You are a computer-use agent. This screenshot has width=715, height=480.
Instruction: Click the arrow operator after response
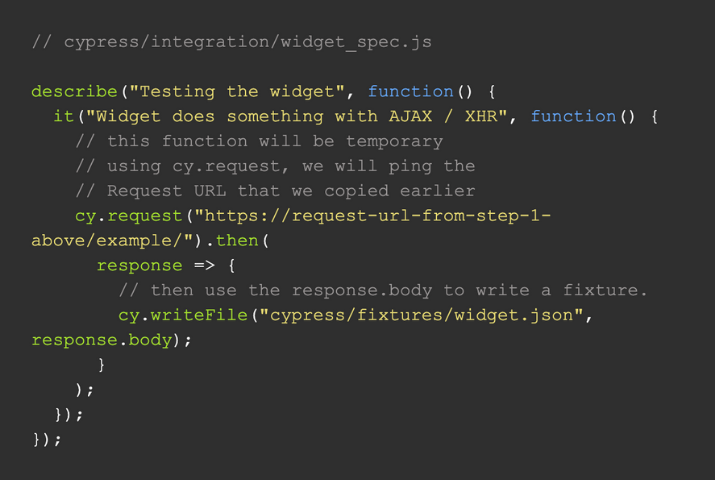[x=203, y=266]
